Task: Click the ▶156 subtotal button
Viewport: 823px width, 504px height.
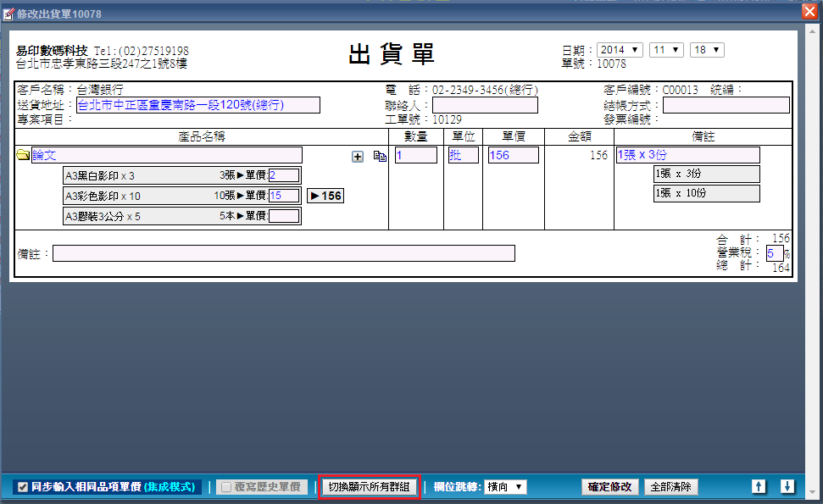Action: 325,196
